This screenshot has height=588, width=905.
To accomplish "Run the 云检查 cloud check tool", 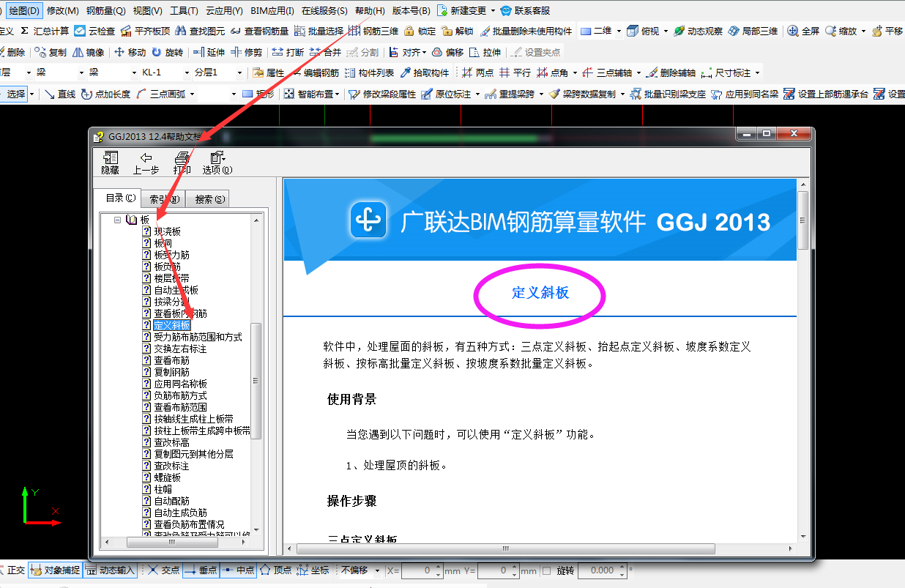I will tap(94, 31).
